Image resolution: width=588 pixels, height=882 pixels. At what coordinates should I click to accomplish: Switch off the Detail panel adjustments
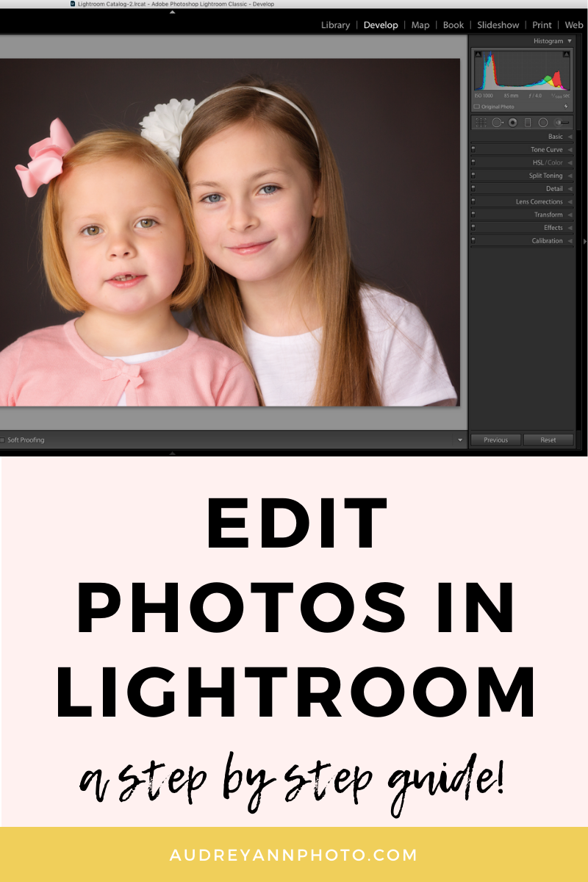pyautogui.click(x=473, y=189)
